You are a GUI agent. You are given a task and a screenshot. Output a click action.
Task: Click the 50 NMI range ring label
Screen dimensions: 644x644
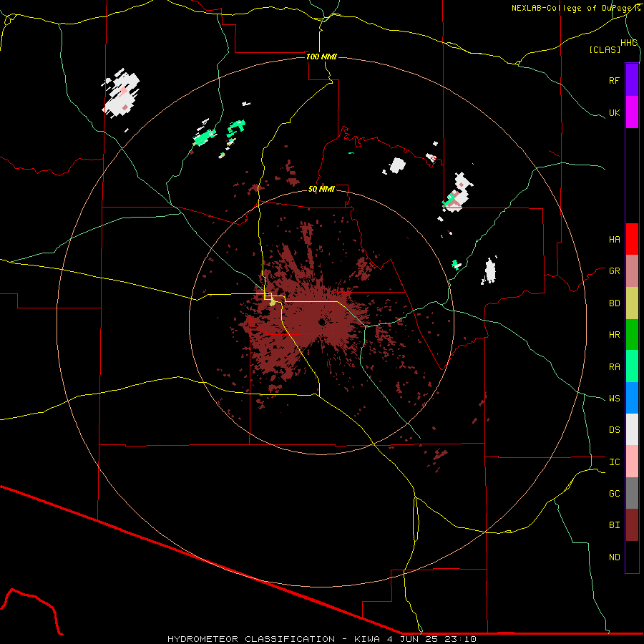tap(321, 189)
